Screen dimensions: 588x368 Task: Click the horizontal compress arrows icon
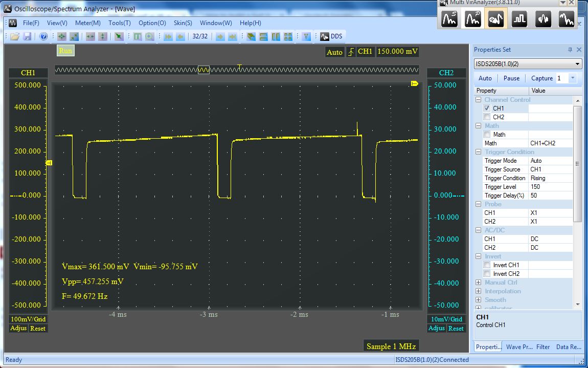coord(91,36)
